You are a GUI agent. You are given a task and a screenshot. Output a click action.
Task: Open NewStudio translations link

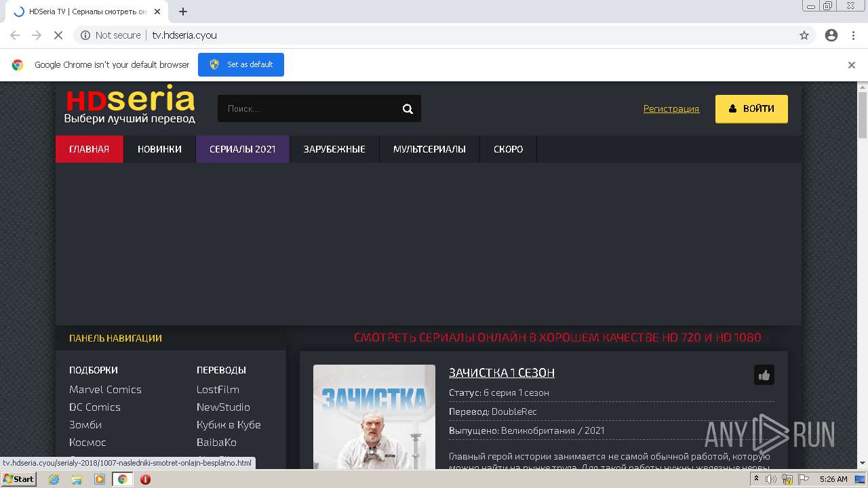pos(223,407)
